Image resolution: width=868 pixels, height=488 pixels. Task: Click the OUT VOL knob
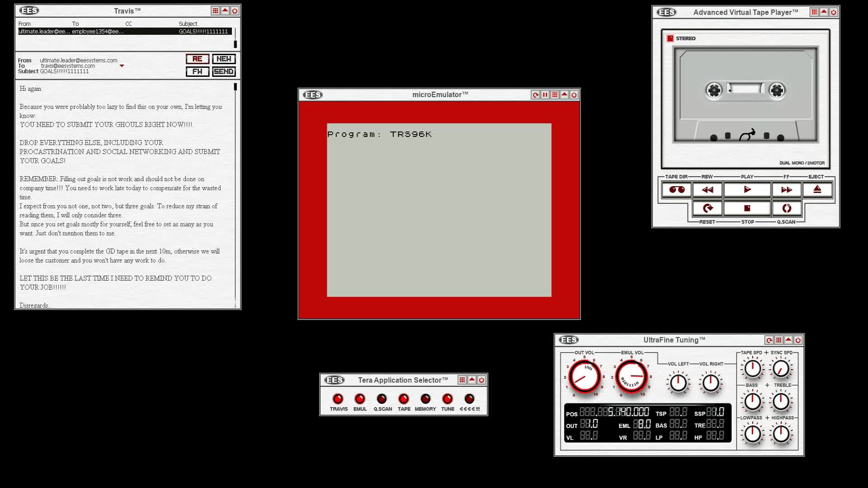coord(584,377)
